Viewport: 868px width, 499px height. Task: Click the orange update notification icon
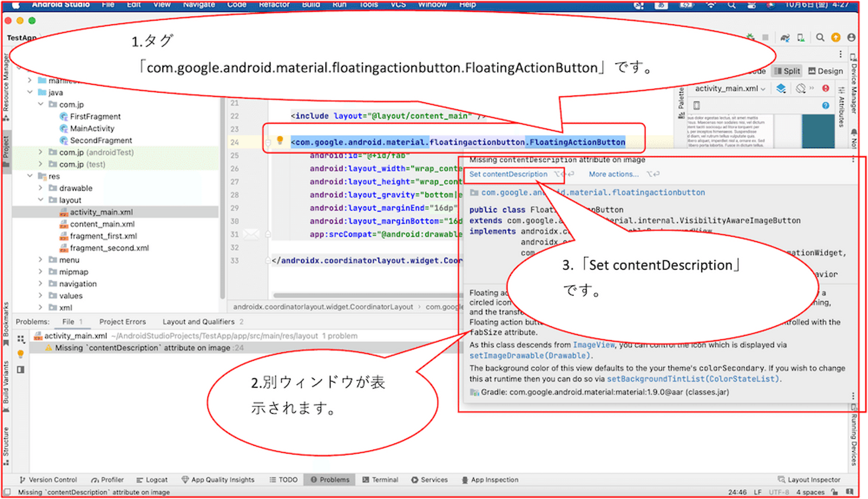(835, 37)
